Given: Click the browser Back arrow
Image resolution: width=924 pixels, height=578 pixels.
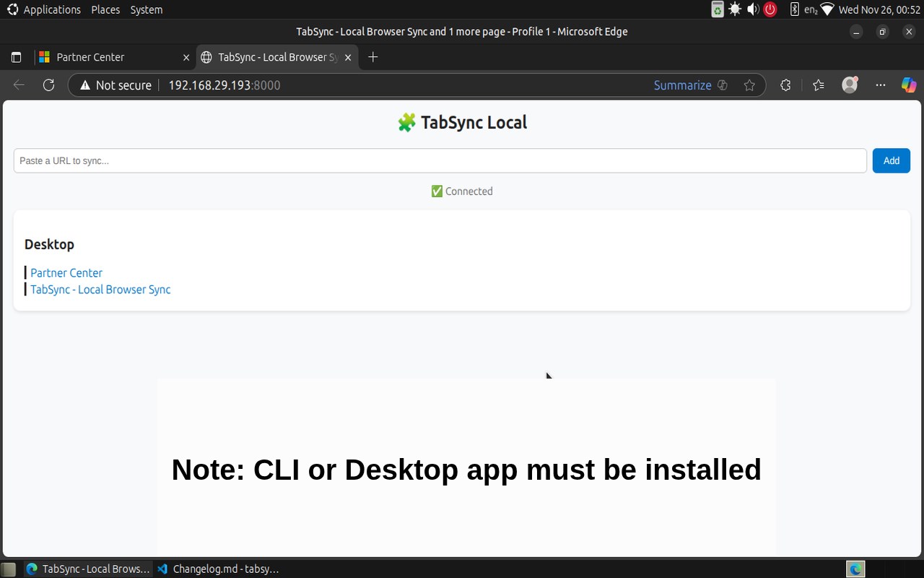Looking at the screenshot, I should point(19,85).
